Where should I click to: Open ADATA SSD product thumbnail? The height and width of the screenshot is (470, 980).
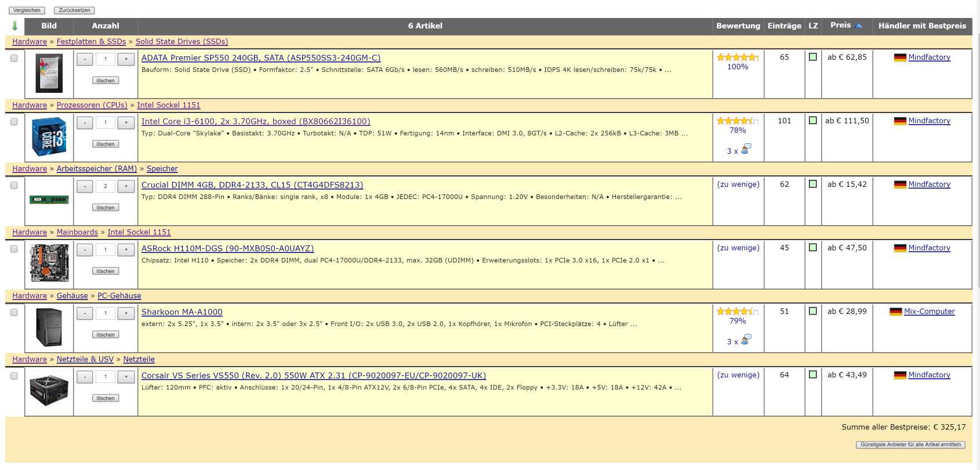pos(49,73)
